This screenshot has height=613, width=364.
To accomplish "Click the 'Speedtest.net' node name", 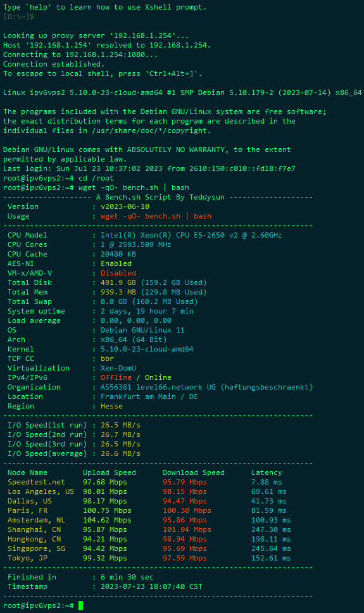I will tap(36, 482).
